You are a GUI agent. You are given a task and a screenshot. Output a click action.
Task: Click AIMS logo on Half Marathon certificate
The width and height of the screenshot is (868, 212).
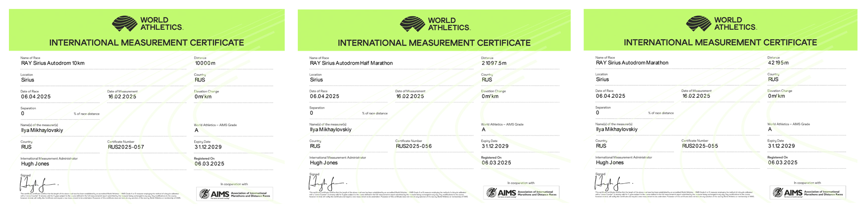point(521,193)
